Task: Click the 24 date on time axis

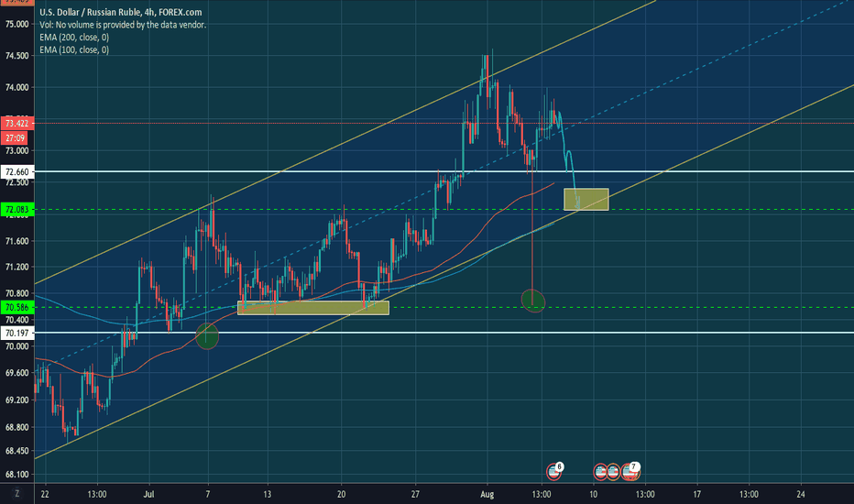Action: point(801,494)
